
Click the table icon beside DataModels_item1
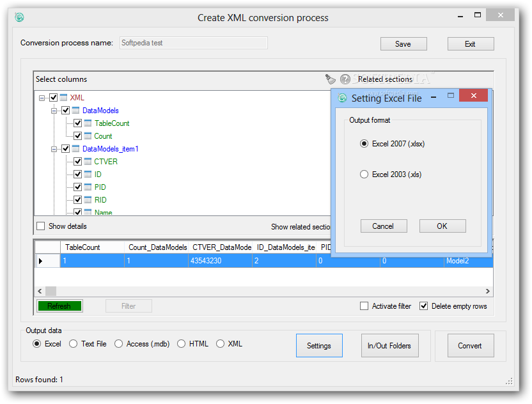coord(75,148)
